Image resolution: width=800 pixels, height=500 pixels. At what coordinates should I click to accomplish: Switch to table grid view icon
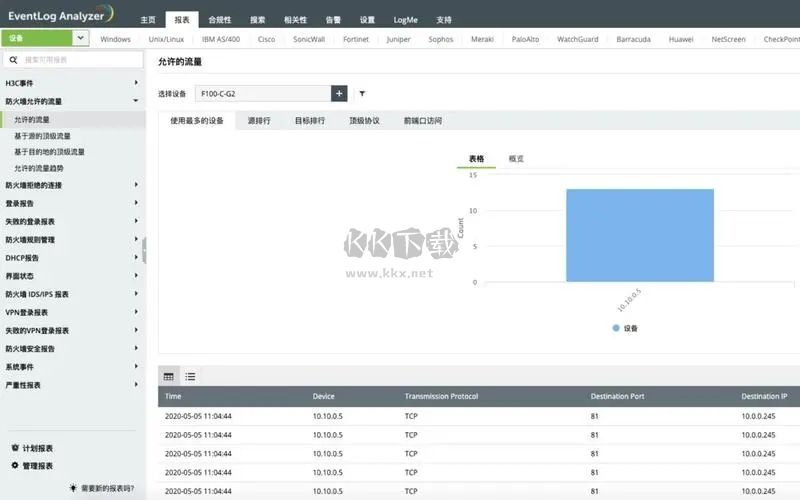(x=169, y=377)
